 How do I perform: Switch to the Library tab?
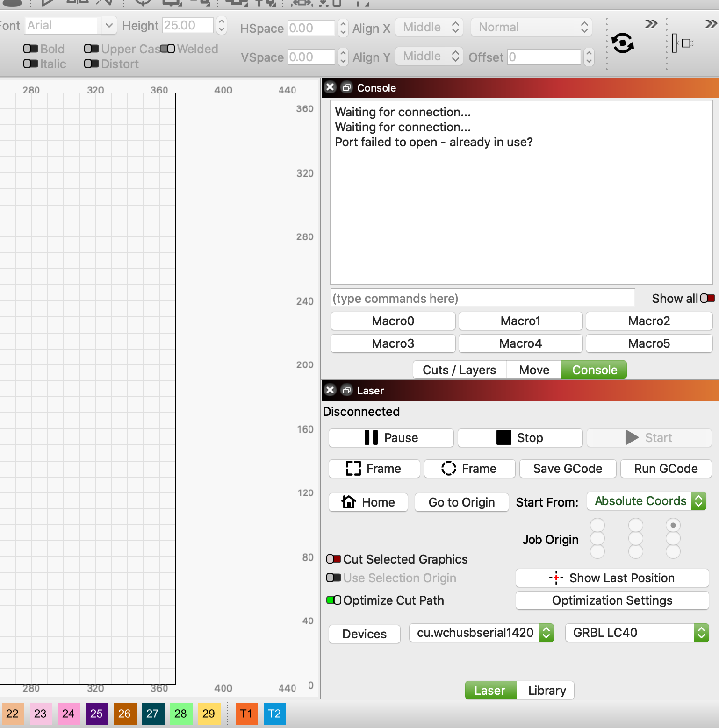coord(546,691)
